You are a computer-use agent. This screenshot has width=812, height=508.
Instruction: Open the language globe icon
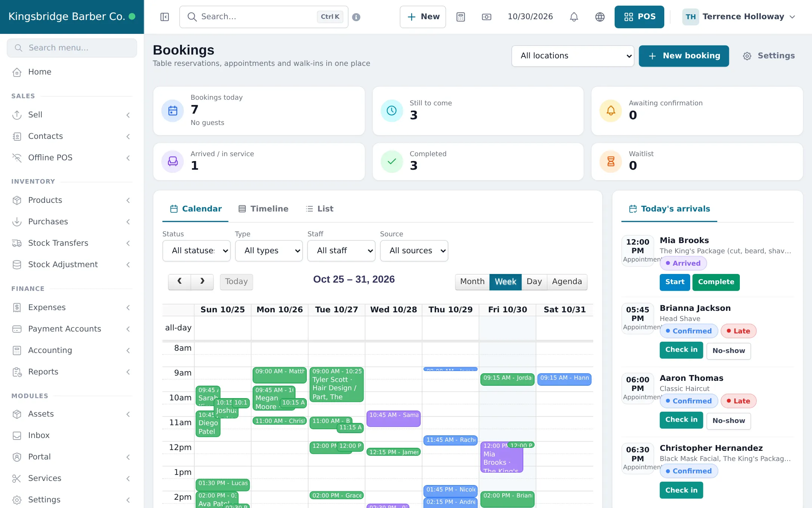[600, 17]
